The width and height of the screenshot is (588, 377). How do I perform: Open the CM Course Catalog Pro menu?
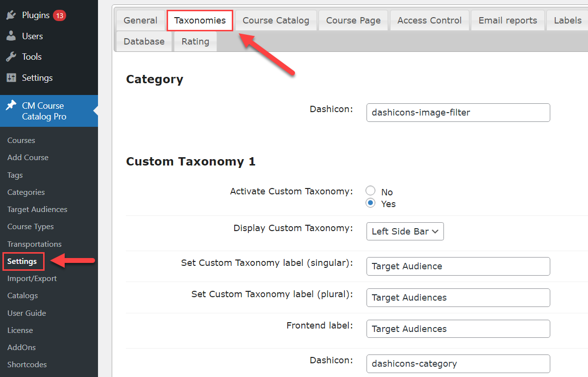click(x=49, y=111)
